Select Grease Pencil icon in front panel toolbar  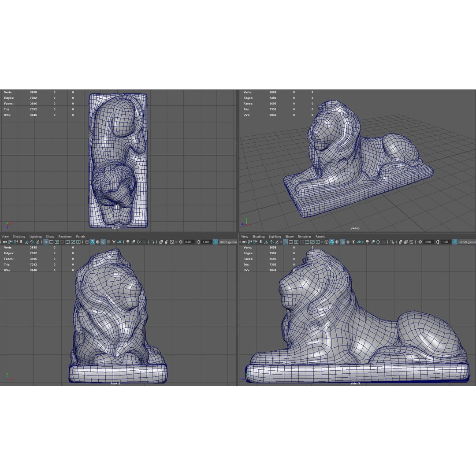coord(37,242)
